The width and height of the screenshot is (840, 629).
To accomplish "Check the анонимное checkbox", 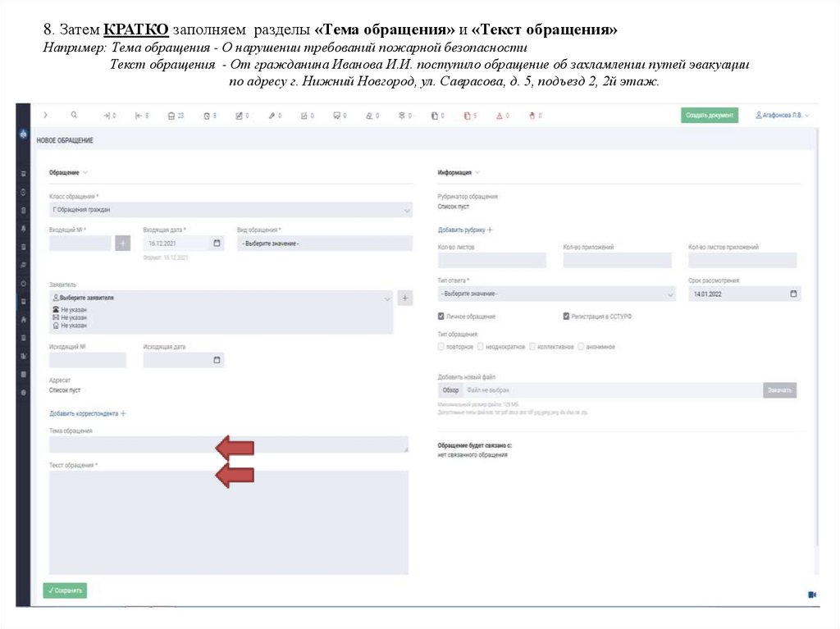I will coord(582,346).
